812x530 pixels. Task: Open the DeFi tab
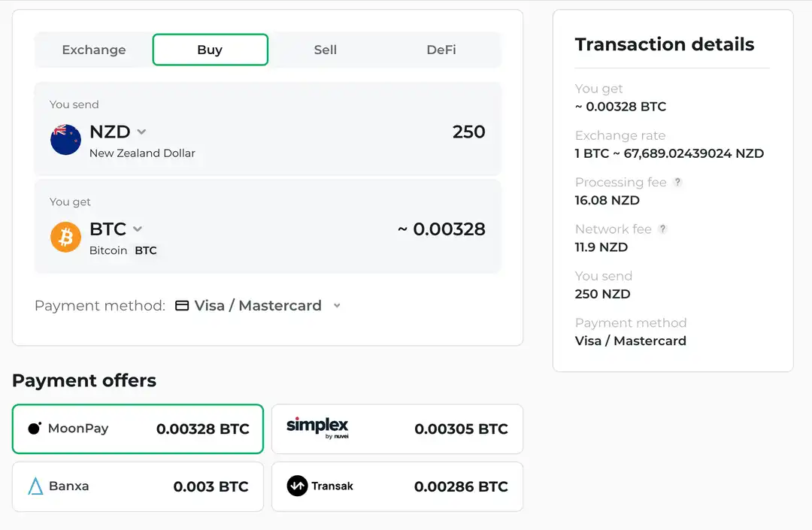[x=441, y=50]
